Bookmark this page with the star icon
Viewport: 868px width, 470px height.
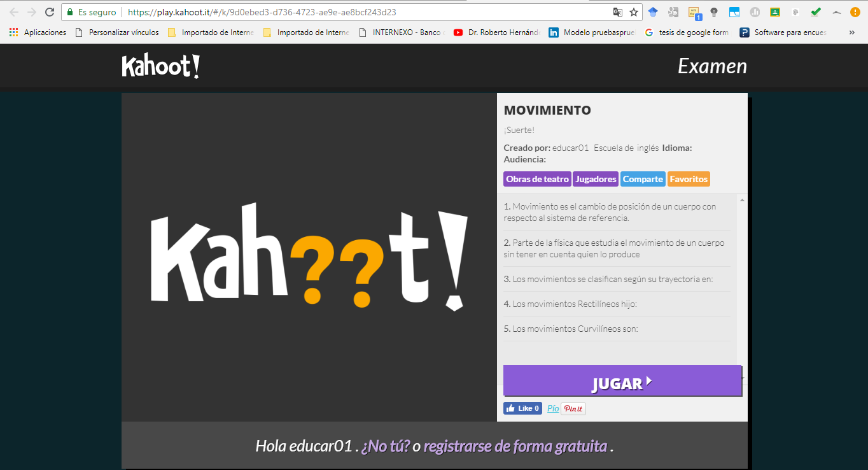pos(634,12)
